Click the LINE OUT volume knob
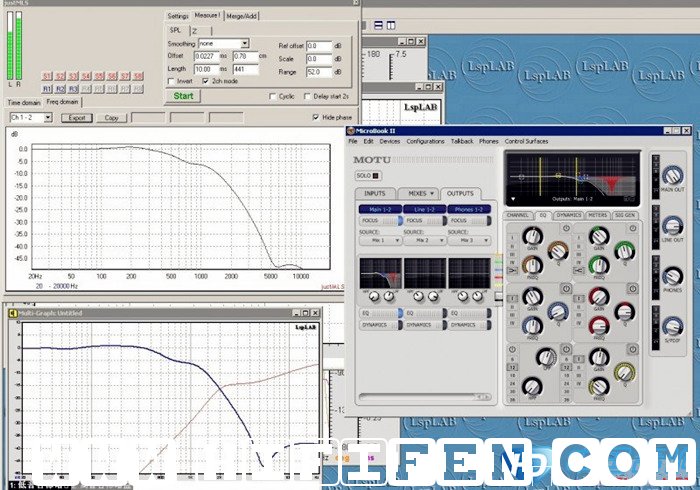This screenshot has height=490, width=700. click(x=672, y=226)
